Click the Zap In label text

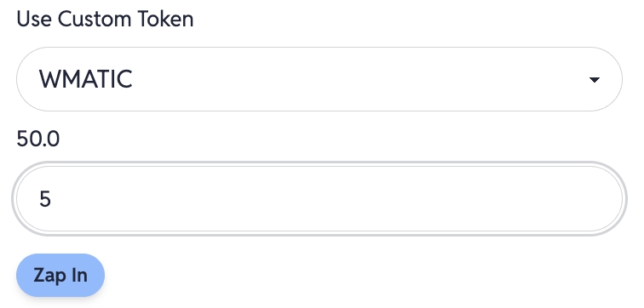point(60,275)
